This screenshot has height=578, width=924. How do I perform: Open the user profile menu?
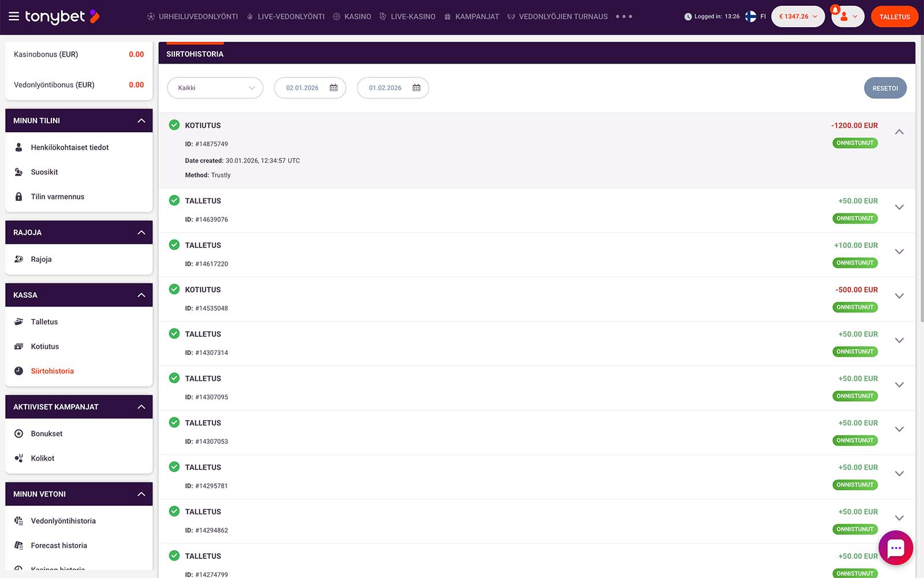[848, 17]
